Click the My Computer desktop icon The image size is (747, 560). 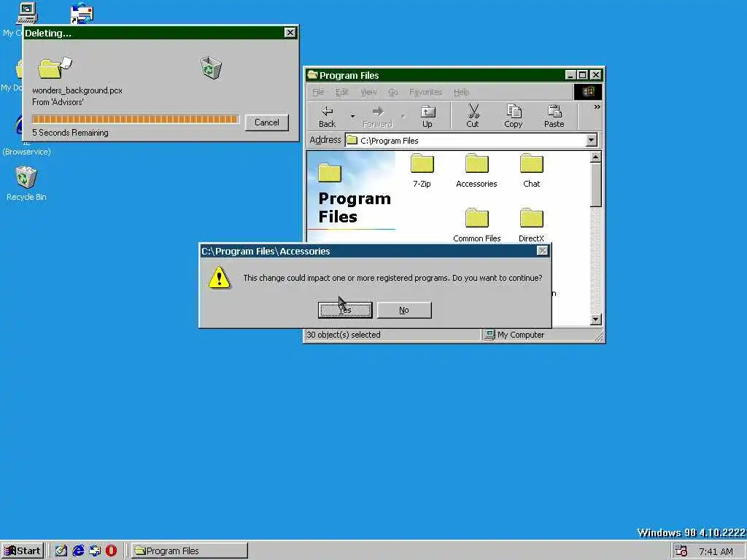(x=27, y=13)
